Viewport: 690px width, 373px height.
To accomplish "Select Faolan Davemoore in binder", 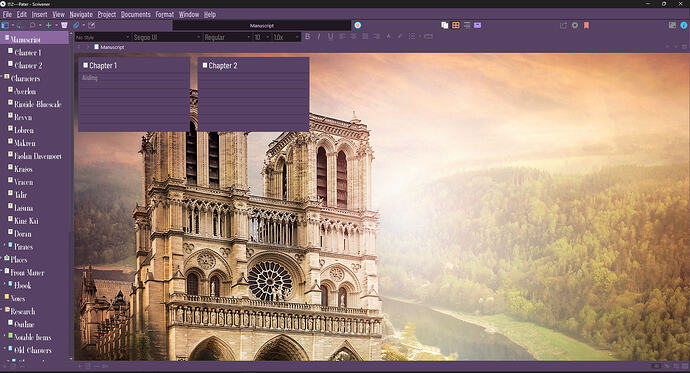I will [38, 156].
